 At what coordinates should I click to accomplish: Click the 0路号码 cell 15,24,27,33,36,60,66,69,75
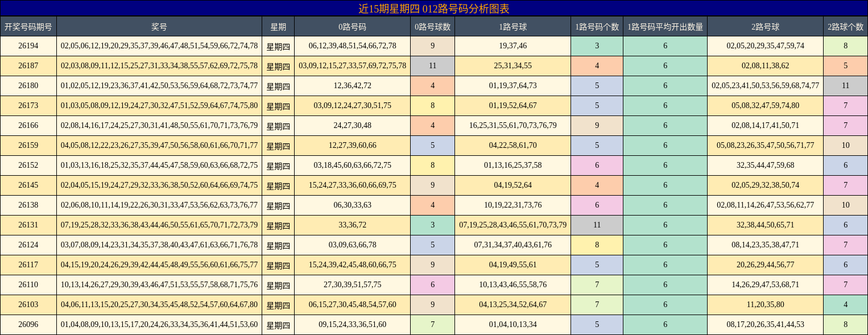(x=352, y=185)
